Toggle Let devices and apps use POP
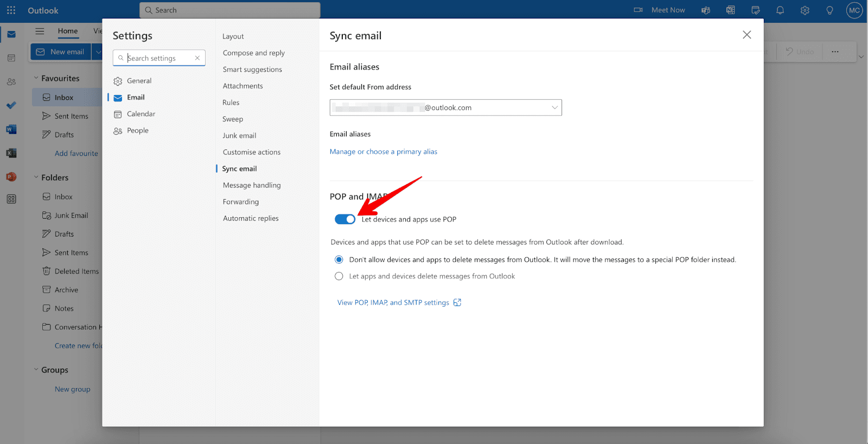Image resolution: width=868 pixels, height=444 pixels. tap(344, 219)
